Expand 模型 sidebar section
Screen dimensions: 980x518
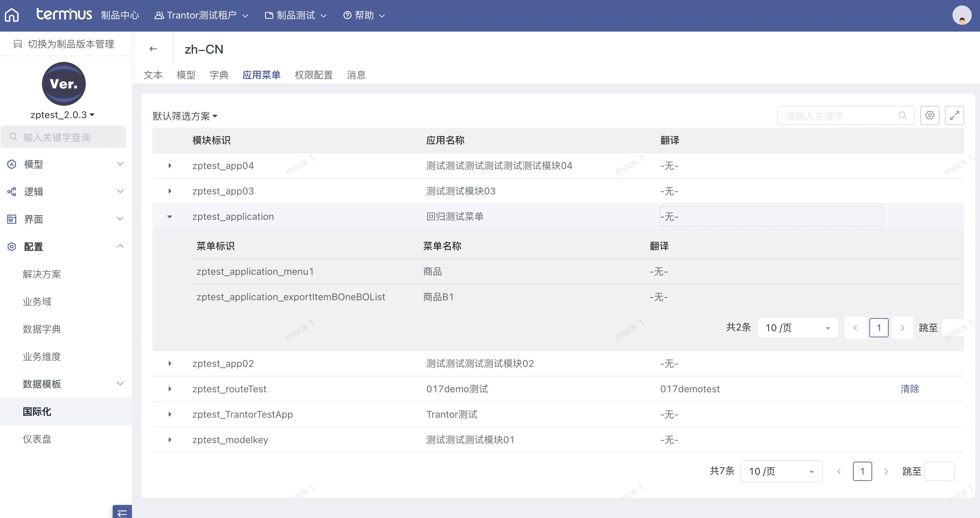(120, 164)
